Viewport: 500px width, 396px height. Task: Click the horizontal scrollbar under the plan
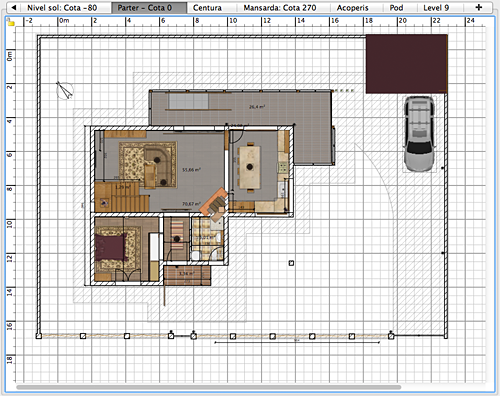pos(209,387)
